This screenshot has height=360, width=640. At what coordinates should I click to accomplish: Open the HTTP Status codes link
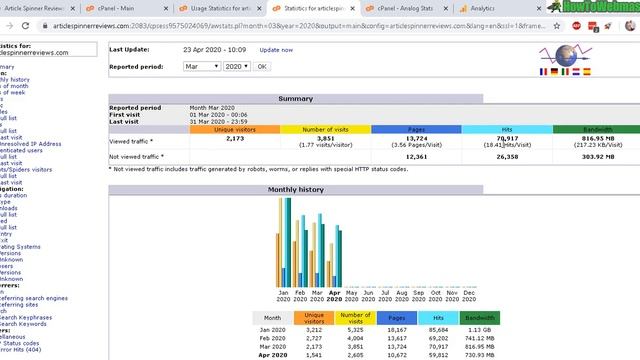(x=20, y=343)
